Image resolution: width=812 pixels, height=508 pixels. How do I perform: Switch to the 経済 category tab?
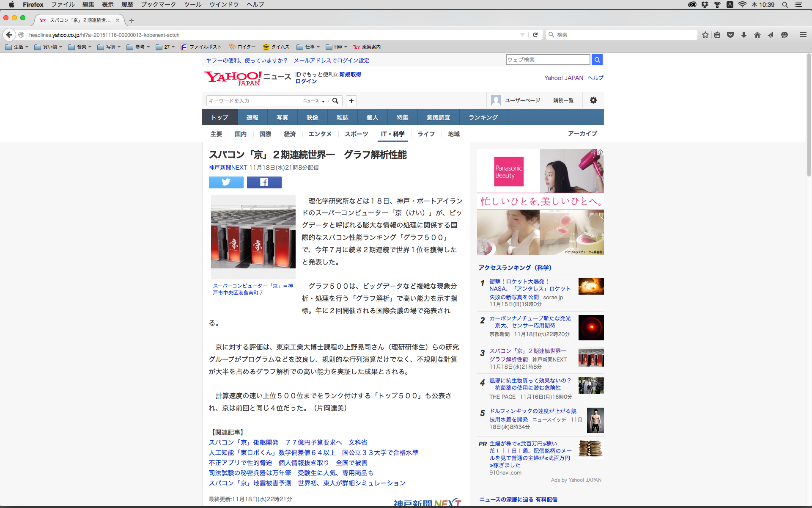(290, 134)
